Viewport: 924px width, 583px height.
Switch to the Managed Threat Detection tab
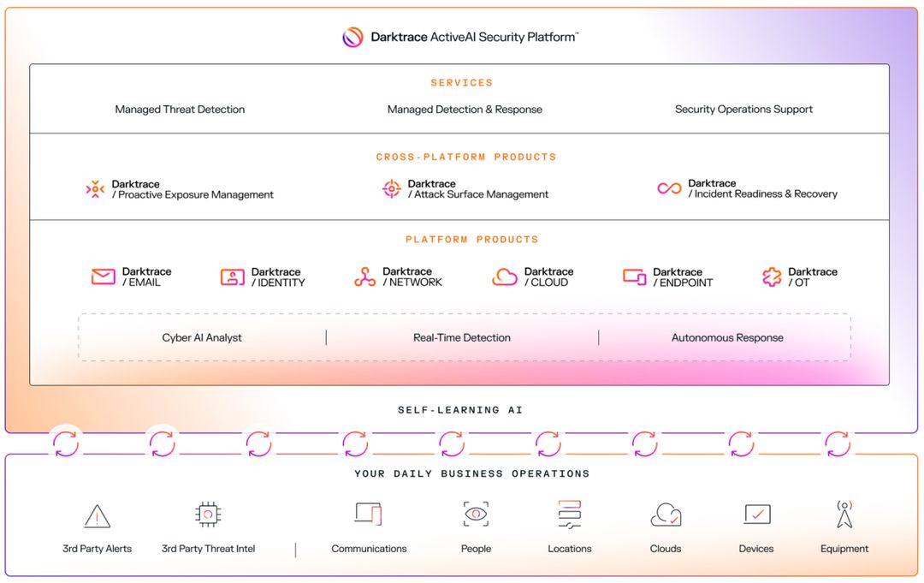tap(180, 109)
